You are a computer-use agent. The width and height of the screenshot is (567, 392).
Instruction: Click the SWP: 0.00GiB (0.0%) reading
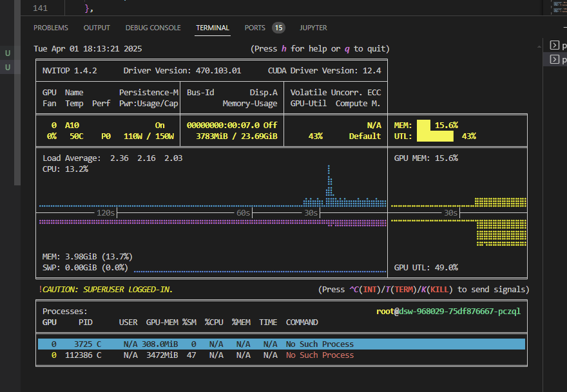click(x=85, y=268)
